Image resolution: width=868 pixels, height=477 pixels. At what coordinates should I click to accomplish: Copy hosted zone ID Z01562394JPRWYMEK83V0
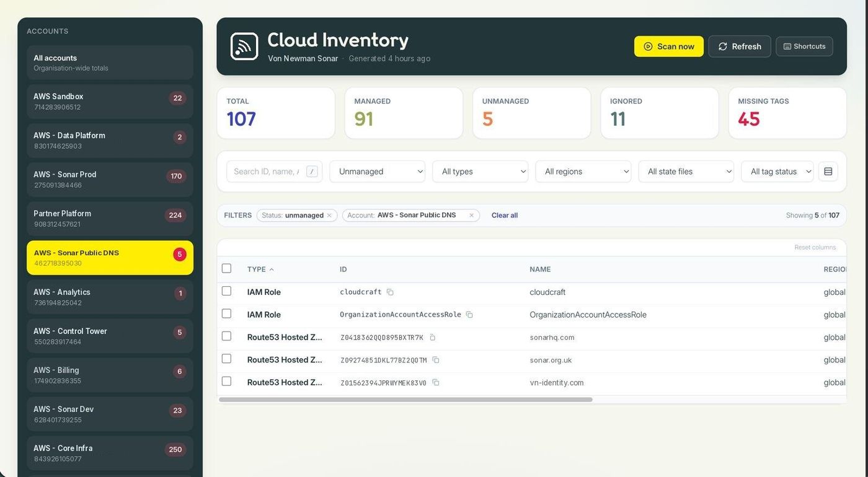[x=436, y=383]
